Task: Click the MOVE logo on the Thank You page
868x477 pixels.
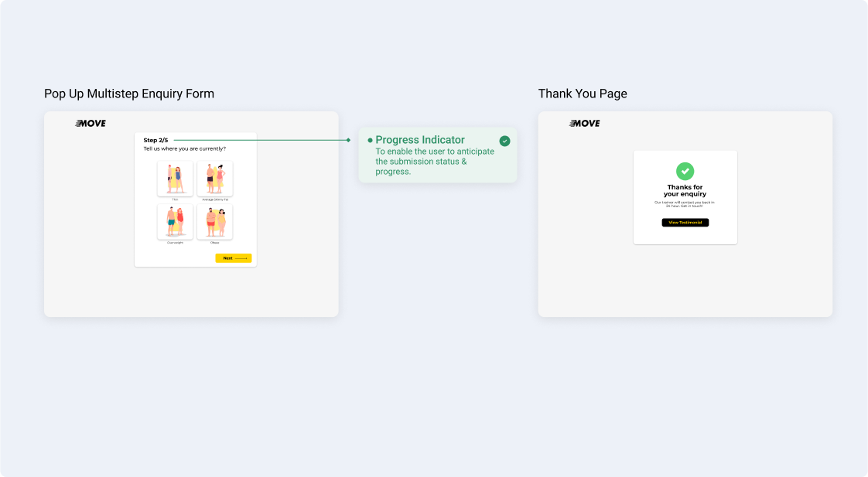Action: tap(585, 123)
